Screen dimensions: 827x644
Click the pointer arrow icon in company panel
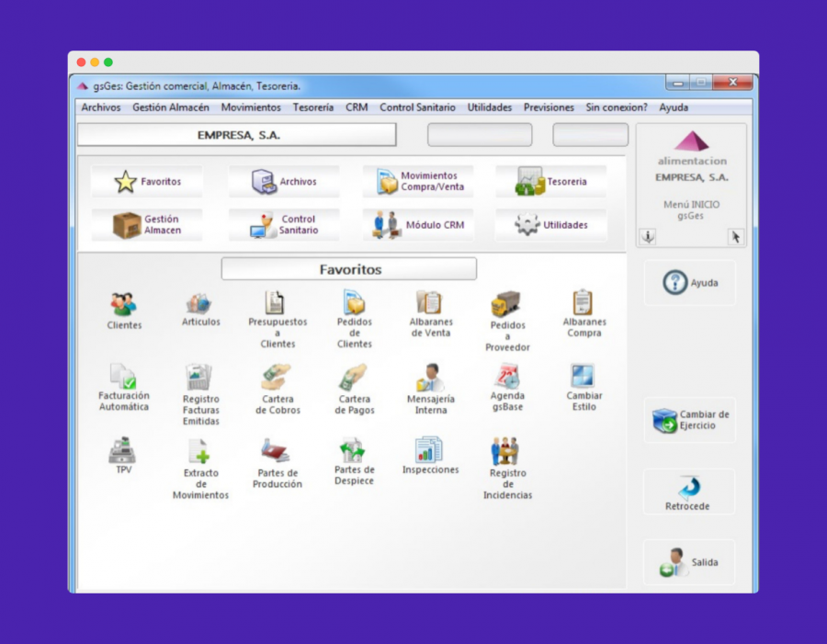735,236
